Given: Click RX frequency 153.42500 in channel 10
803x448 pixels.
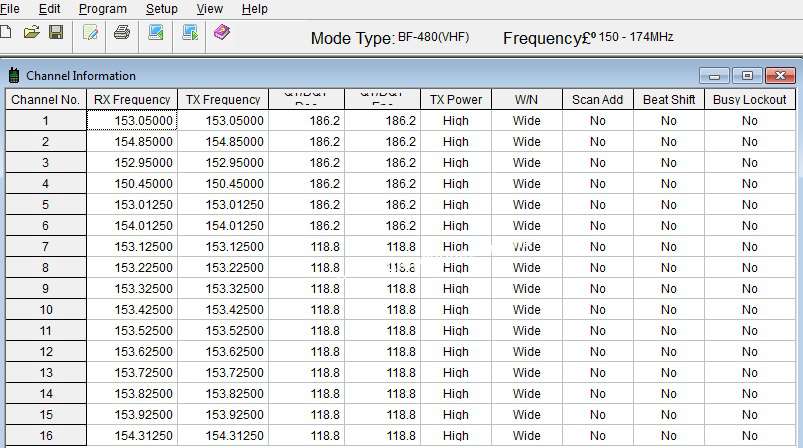Looking at the screenshot, I should 132,309.
